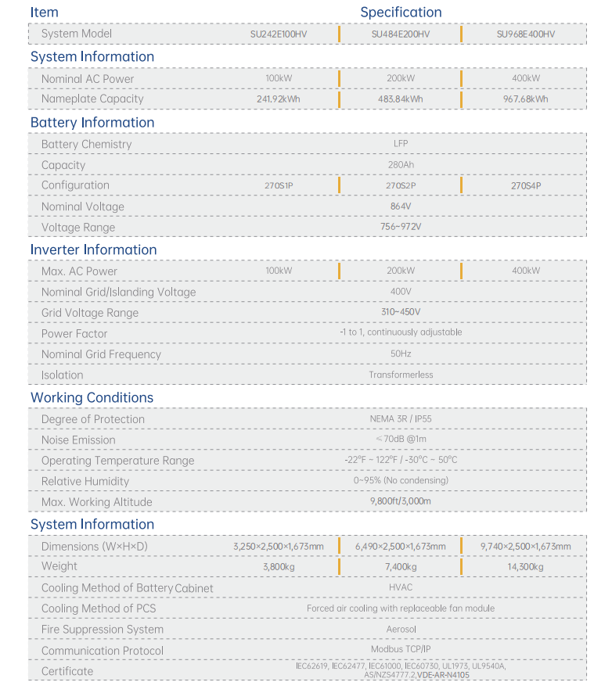Click the 241.92kWh nameplate capacity value
The height and width of the screenshot is (700, 612).
pyautogui.click(x=279, y=99)
